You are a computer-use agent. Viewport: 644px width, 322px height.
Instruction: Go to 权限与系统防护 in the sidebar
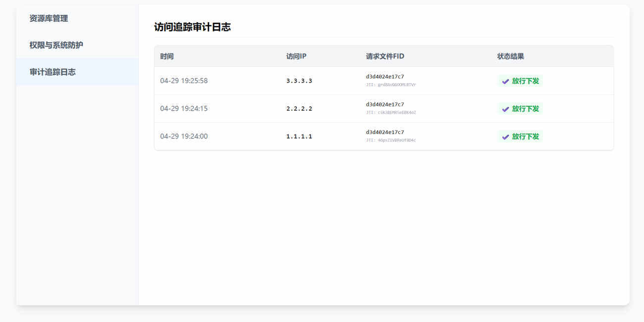pyautogui.click(x=56, y=45)
